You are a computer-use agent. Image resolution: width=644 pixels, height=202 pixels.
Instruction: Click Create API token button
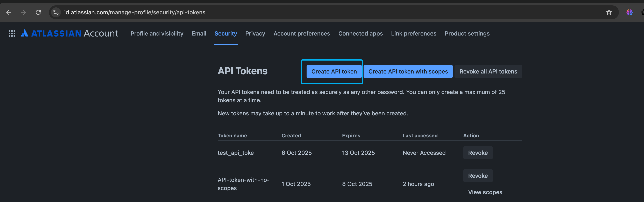(x=334, y=72)
